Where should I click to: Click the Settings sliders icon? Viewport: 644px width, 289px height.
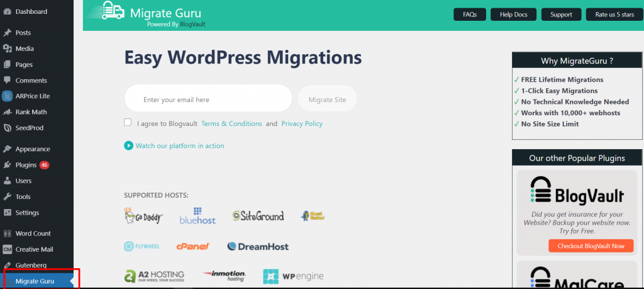pyautogui.click(x=7, y=213)
